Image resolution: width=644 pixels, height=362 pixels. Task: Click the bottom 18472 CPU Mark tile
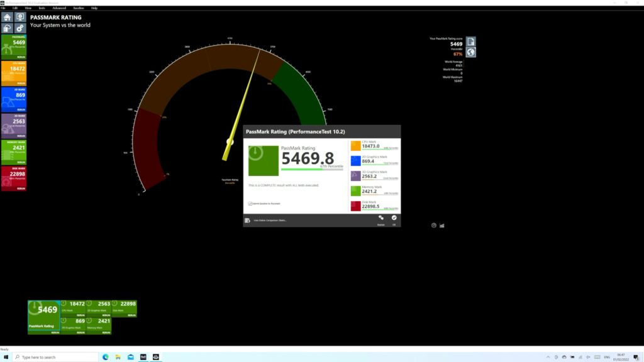(73, 308)
